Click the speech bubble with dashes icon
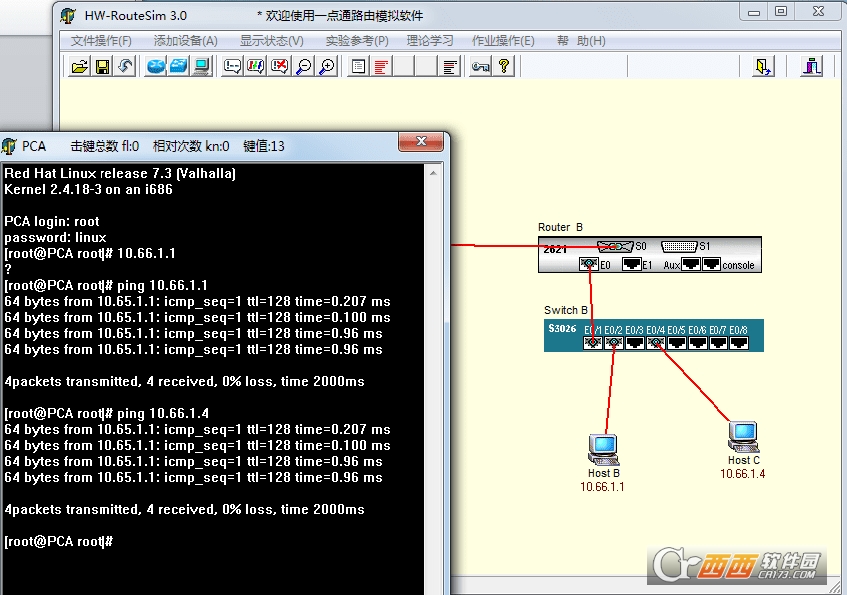This screenshot has width=847, height=595. pos(232,66)
